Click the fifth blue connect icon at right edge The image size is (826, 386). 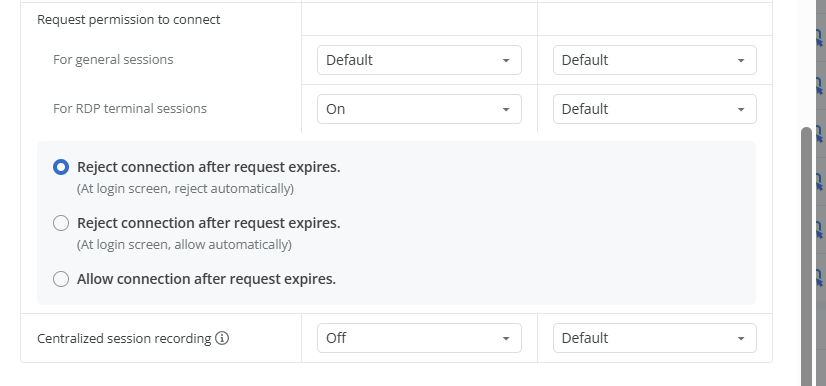coord(819,230)
